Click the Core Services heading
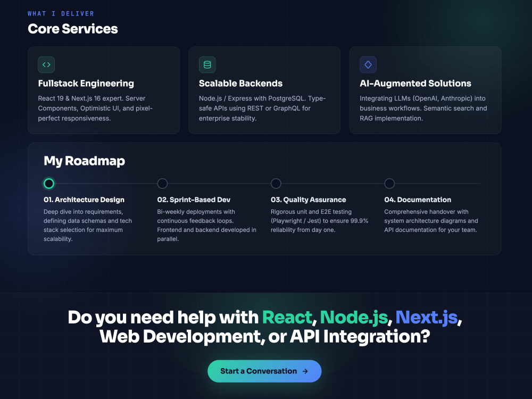532x399 pixels. pos(72,29)
